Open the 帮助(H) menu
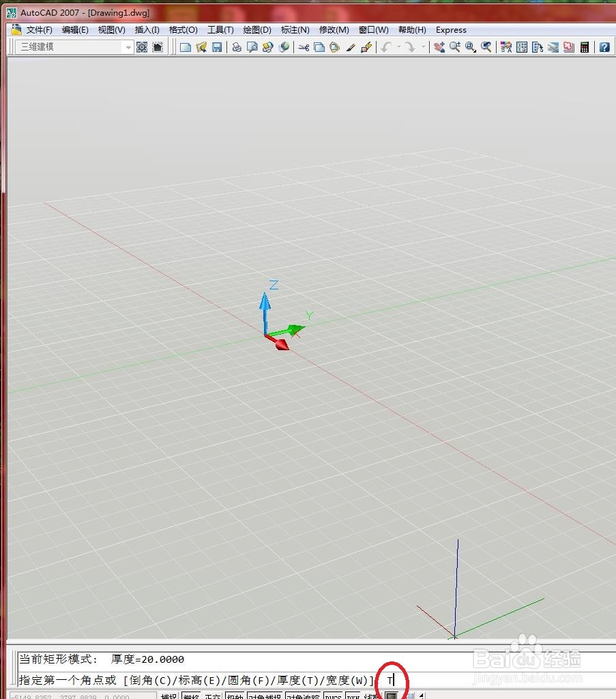The image size is (616, 699). pos(412,30)
